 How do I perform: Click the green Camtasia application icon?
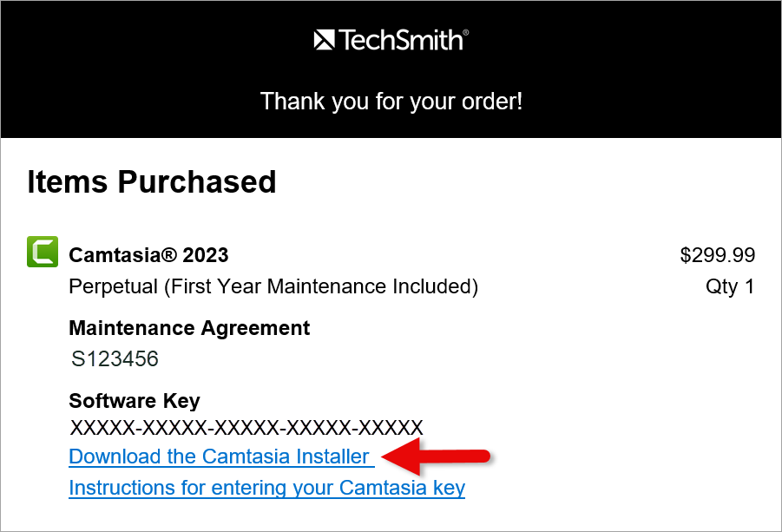(42, 252)
